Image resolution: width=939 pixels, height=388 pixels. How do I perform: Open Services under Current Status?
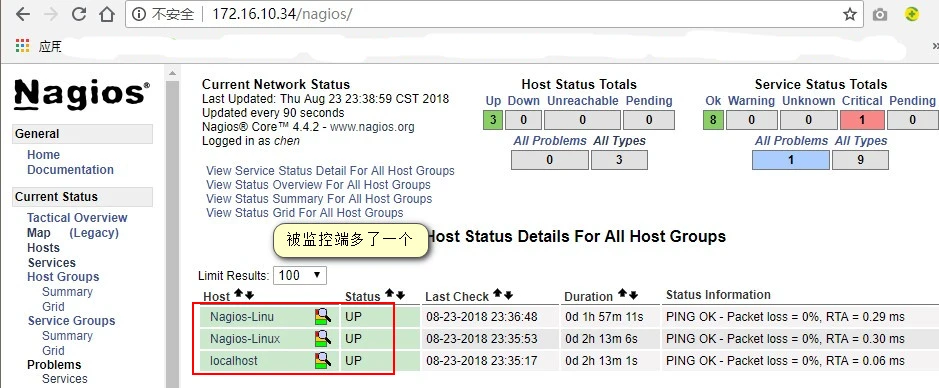point(52,262)
